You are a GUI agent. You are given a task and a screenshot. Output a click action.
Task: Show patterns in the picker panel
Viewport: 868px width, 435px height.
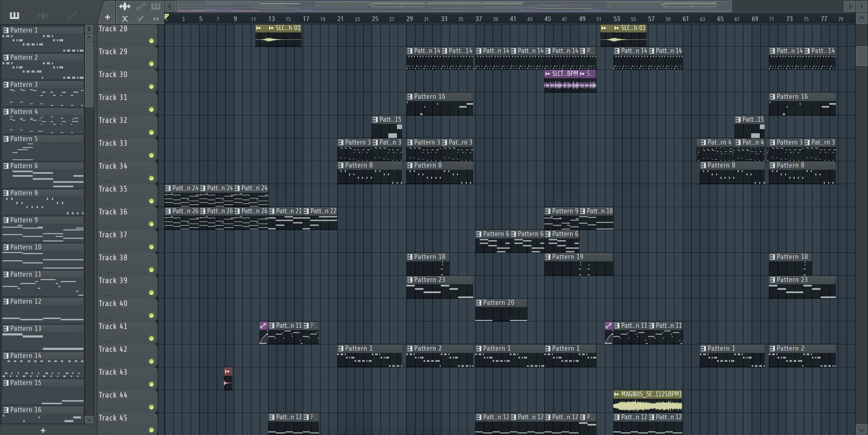[14, 15]
